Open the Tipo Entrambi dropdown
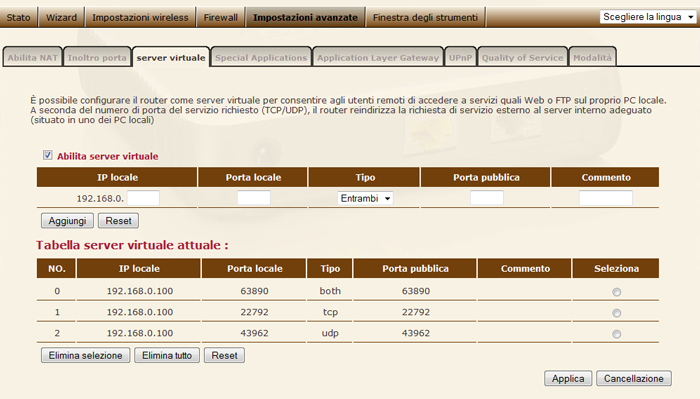 (x=365, y=198)
